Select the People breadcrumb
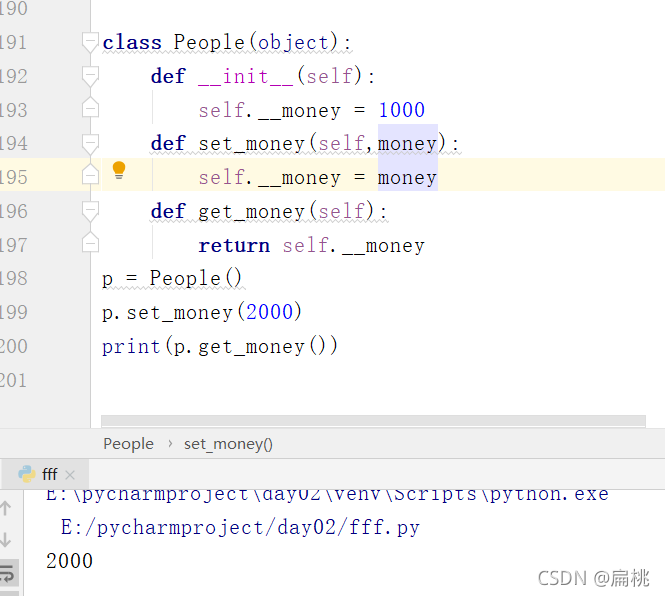 129,444
